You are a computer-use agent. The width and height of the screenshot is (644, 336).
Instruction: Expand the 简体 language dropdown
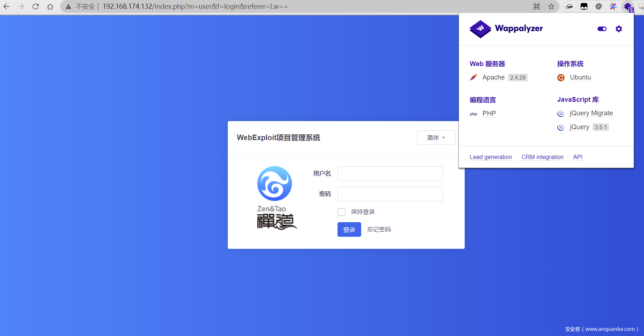[x=436, y=138]
